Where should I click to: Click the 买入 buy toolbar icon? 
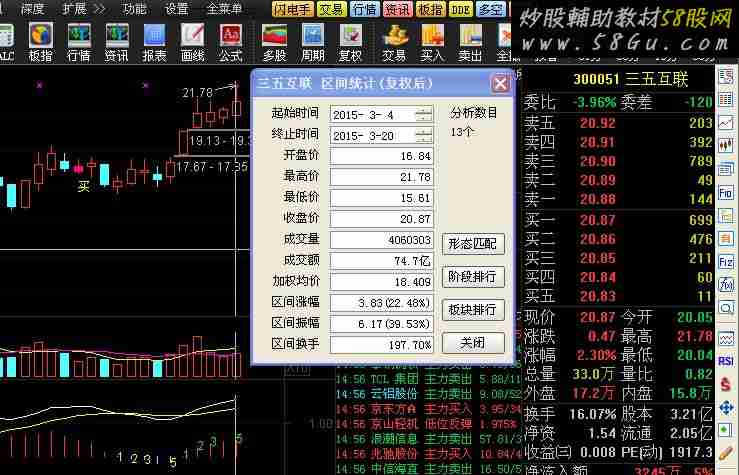tap(432, 42)
